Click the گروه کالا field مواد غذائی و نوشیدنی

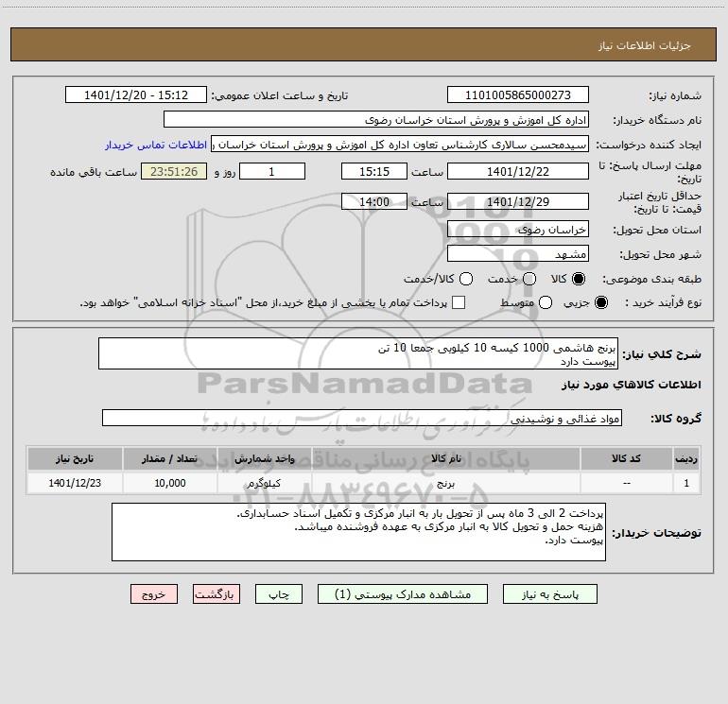362,418
